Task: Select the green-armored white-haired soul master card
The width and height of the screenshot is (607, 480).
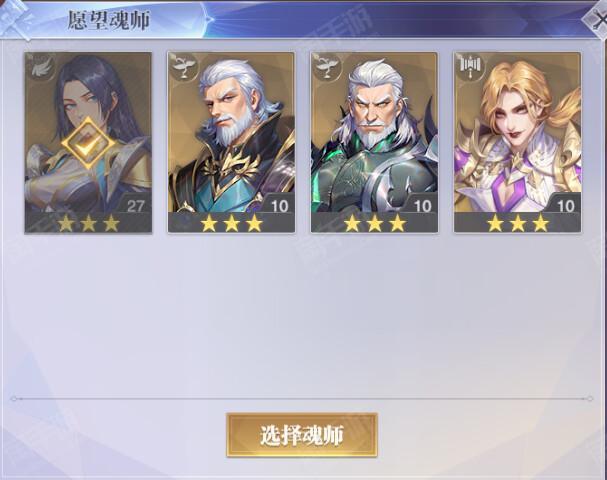Action: click(374, 142)
